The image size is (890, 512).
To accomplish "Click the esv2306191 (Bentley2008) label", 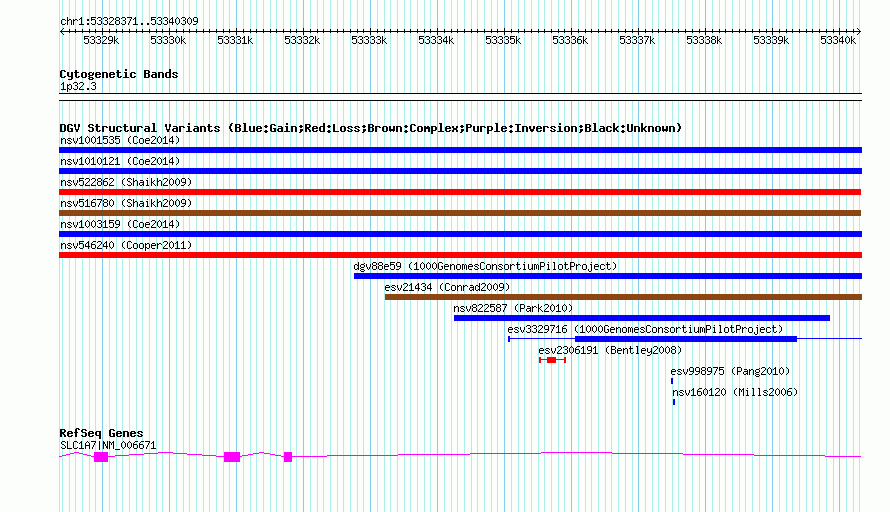I will pyautogui.click(x=610, y=350).
